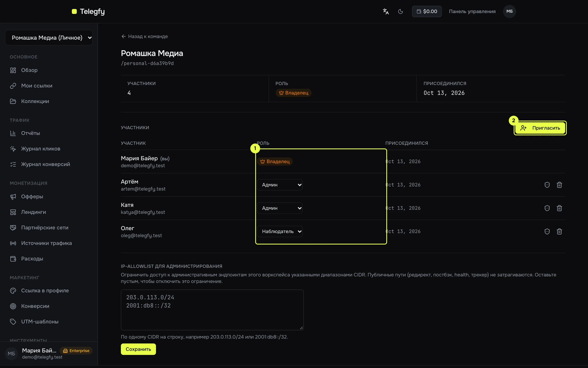The height and width of the screenshot is (368, 588).
Task: Click the Журнал конверсий list icon
Action: (13, 164)
